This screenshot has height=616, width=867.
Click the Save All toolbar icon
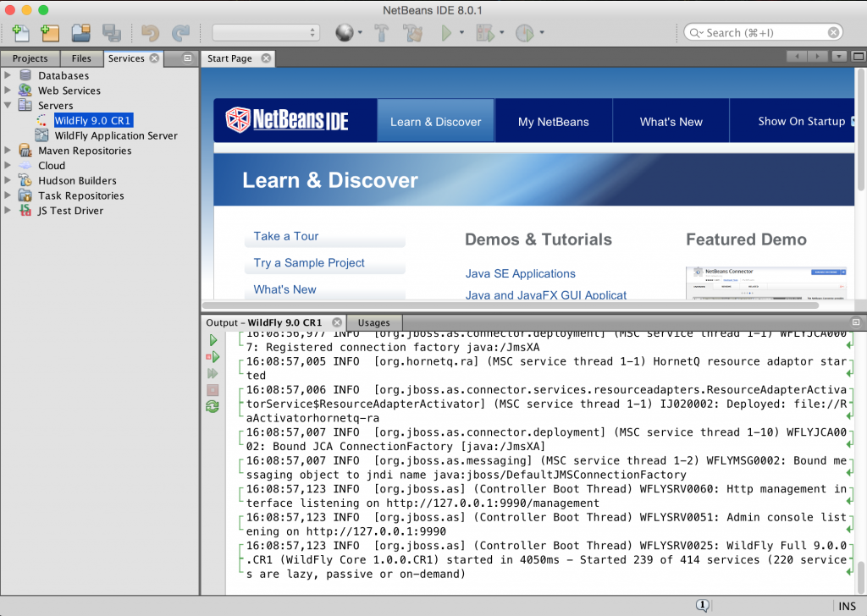(111, 33)
